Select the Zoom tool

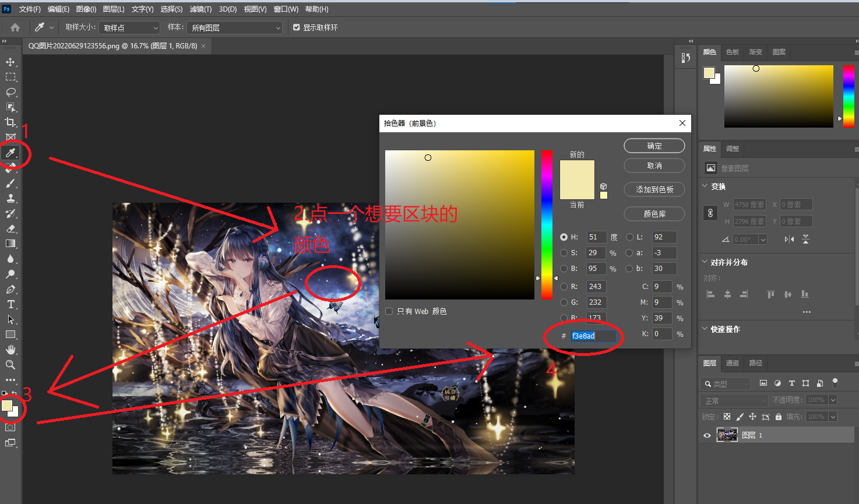[10, 365]
